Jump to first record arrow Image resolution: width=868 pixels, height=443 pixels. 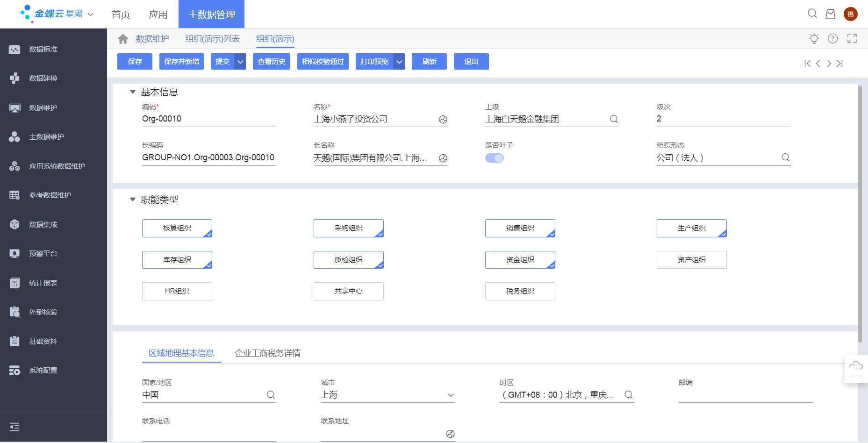pos(807,64)
